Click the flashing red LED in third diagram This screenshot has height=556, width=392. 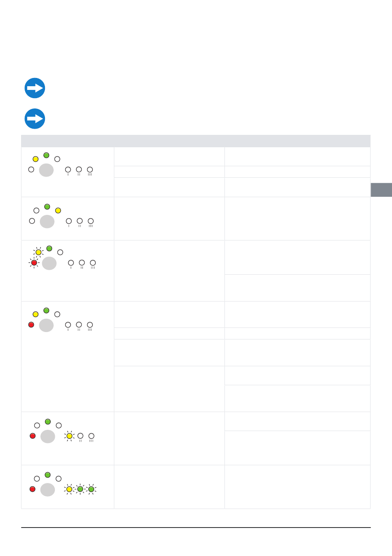[34, 263]
